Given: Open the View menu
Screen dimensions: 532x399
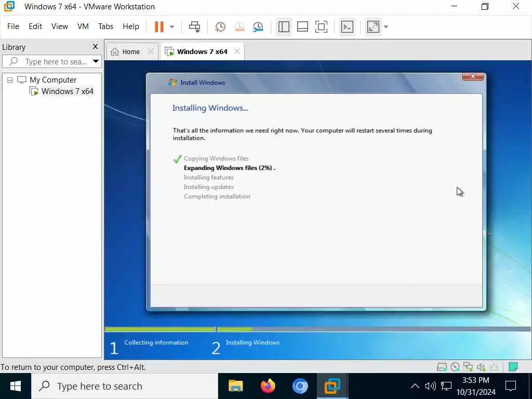Looking at the screenshot, I should (x=60, y=26).
